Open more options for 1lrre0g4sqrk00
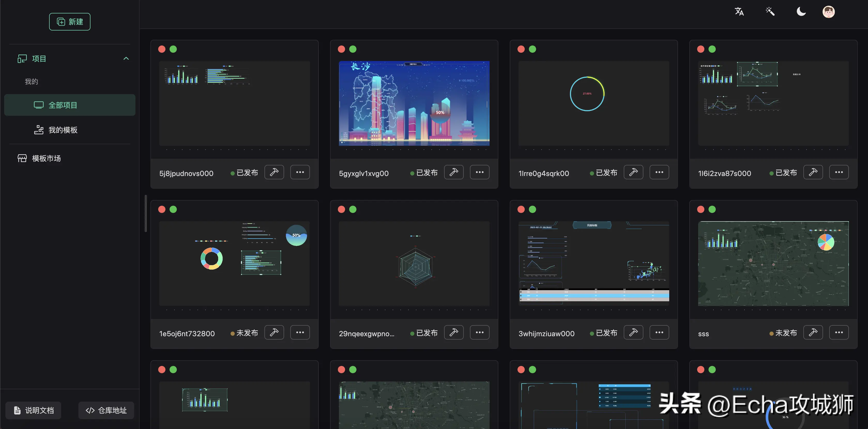The height and width of the screenshot is (429, 868). pos(659,172)
